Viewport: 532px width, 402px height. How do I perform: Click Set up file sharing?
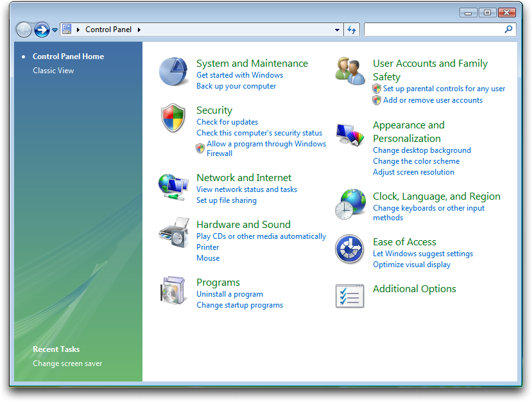coord(227,200)
